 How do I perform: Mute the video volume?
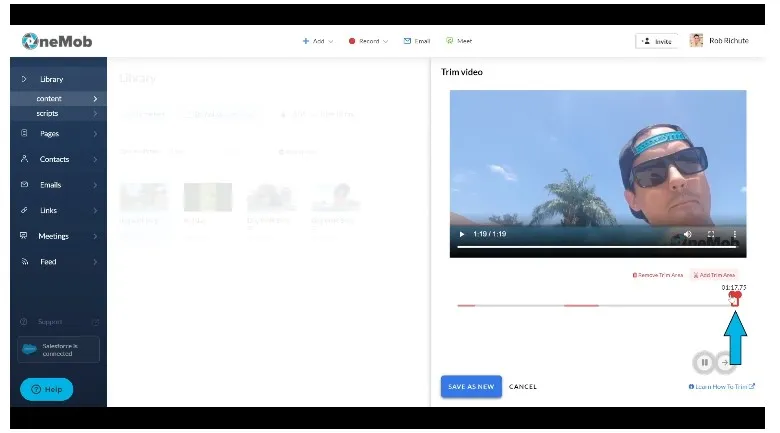pyautogui.click(x=687, y=234)
